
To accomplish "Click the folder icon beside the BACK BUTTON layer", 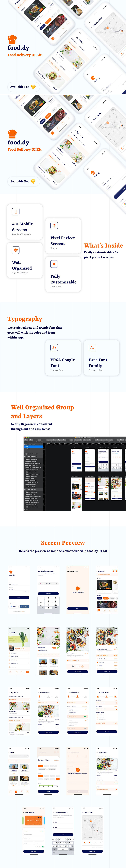I will point(27,494).
